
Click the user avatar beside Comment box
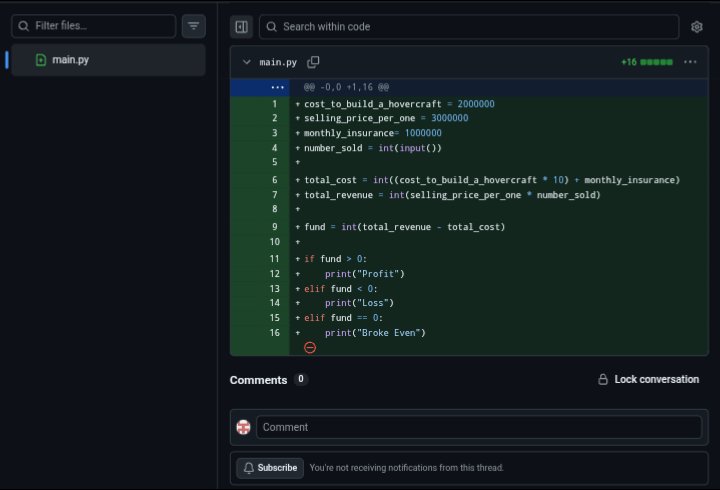[x=243, y=427]
